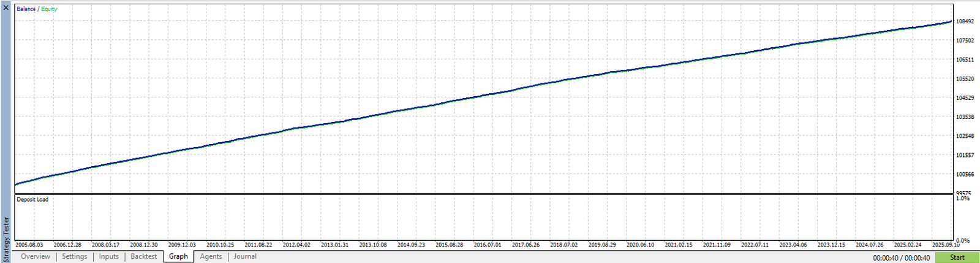Click the 2017.06.26 date label
The height and width of the screenshot is (263, 980).
coord(526,245)
